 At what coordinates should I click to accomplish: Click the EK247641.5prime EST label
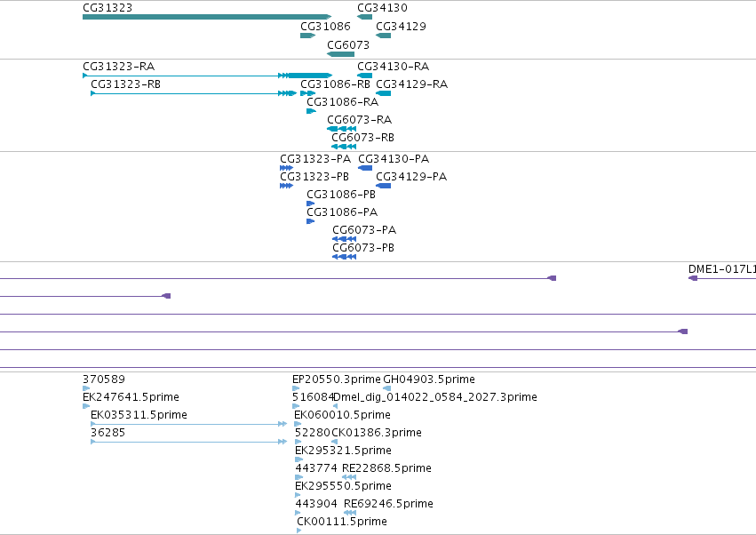(x=131, y=397)
